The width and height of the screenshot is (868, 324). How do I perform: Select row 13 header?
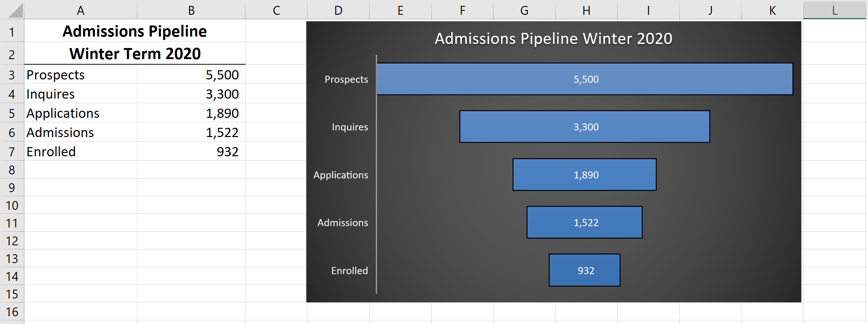(x=12, y=259)
